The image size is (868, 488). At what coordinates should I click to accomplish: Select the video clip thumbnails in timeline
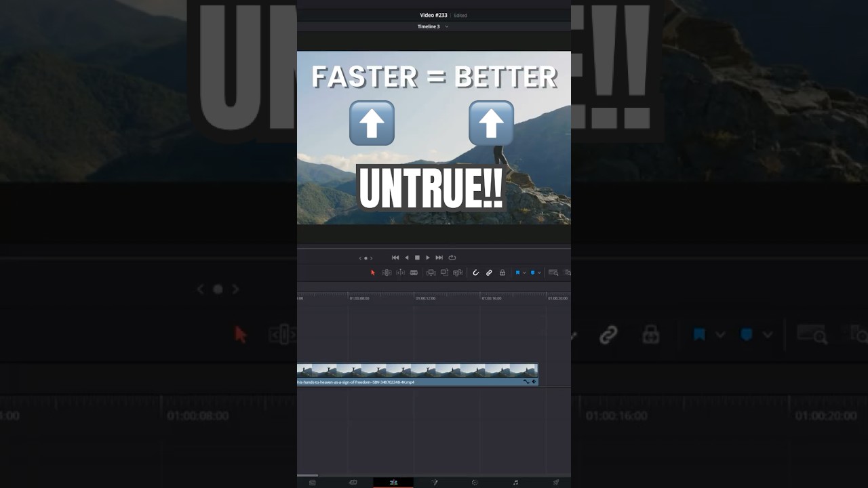coord(417,370)
